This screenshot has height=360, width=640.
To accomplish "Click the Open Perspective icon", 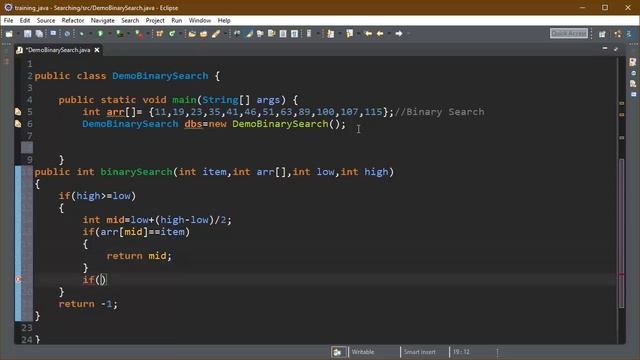I will pyautogui.click(x=602, y=34).
